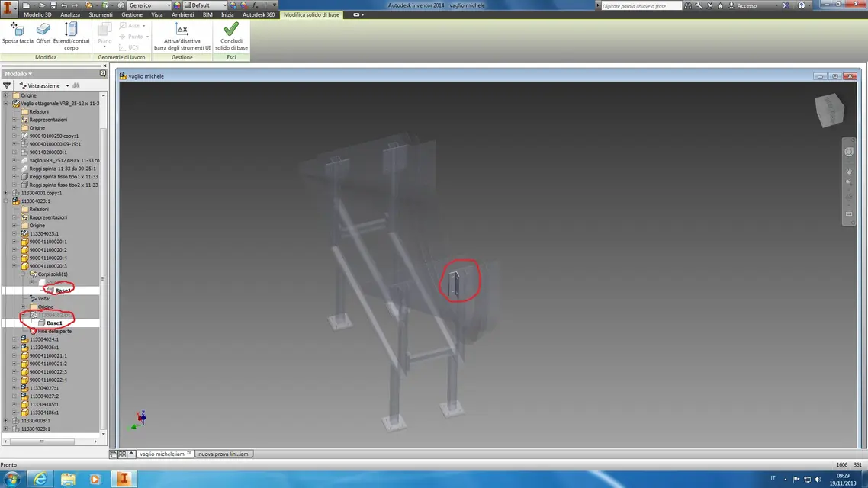Image resolution: width=868 pixels, height=488 pixels.
Task: Open the Windows Start button
Action: click(x=12, y=479)
